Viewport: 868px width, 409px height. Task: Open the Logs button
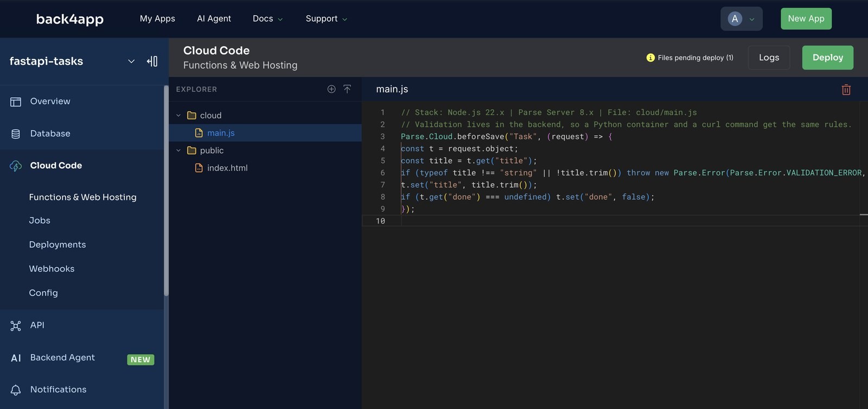tap(769, 58)
